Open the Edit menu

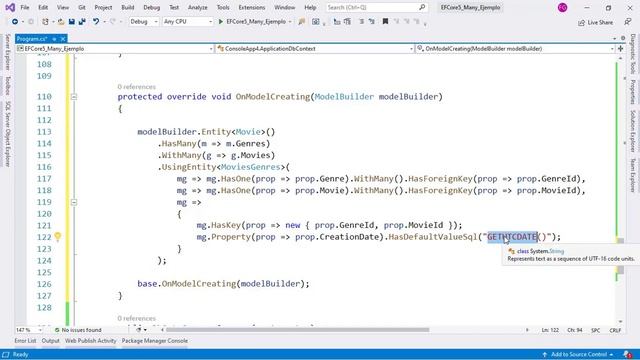tap(43, 7)
